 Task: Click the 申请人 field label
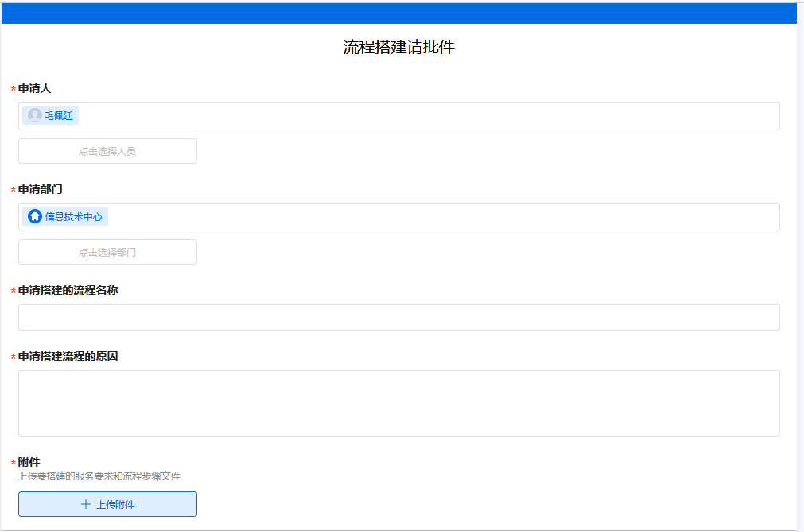click(x=34, y=88)
